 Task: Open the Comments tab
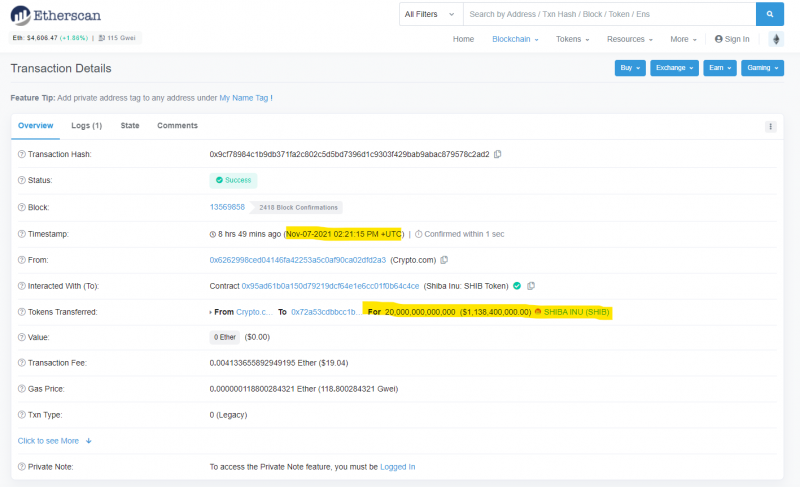(x=177, y=126)
